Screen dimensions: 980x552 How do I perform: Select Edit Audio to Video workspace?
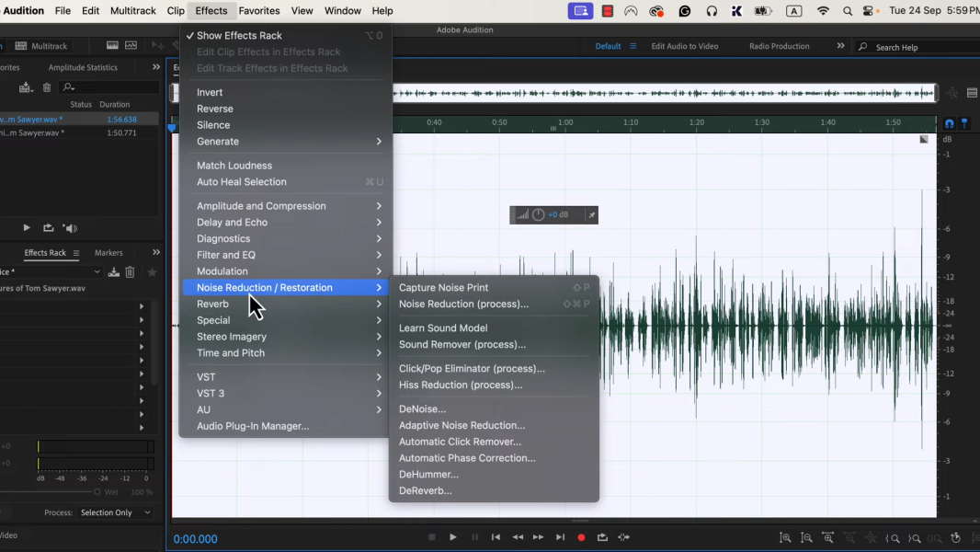pos(684,46)
